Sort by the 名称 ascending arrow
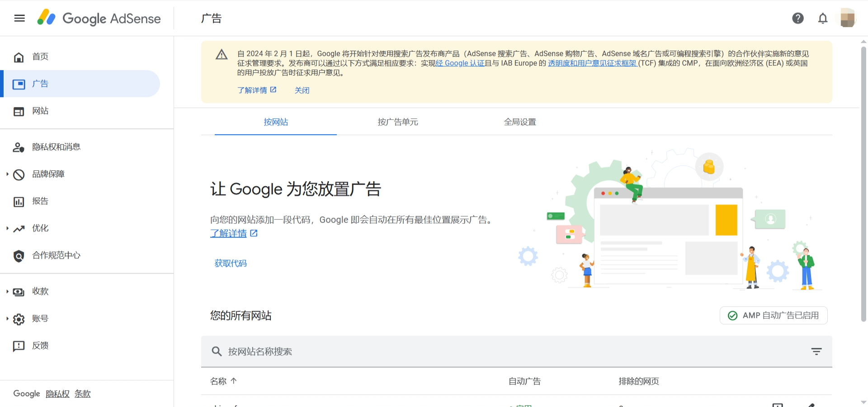The width and height of the screenshot is (868, 407). point(233,381)
